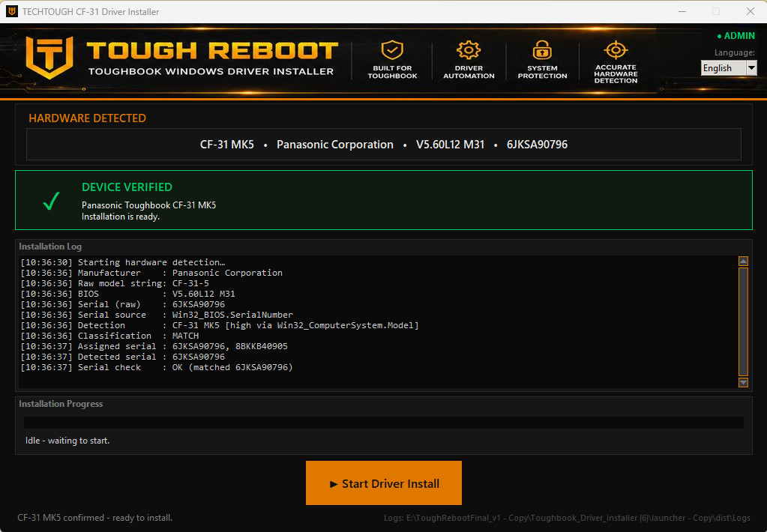Screen dimensions: 767x532
Task: Click the System Protection padlock icon
Action: point(542,50)
